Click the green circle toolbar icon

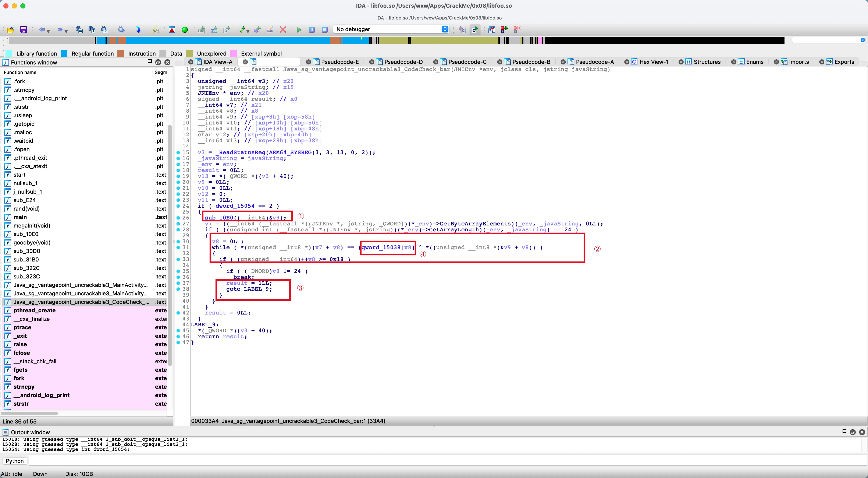pos(185,30)
